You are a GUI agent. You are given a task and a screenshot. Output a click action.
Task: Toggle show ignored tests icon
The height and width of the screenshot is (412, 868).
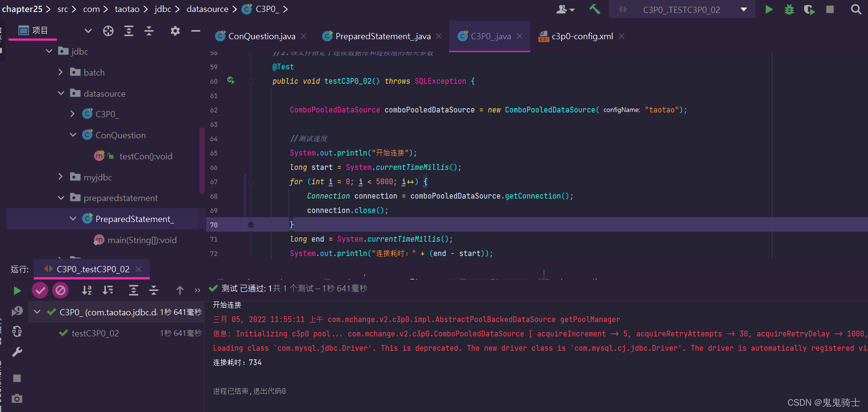click(x=60, y=290)
